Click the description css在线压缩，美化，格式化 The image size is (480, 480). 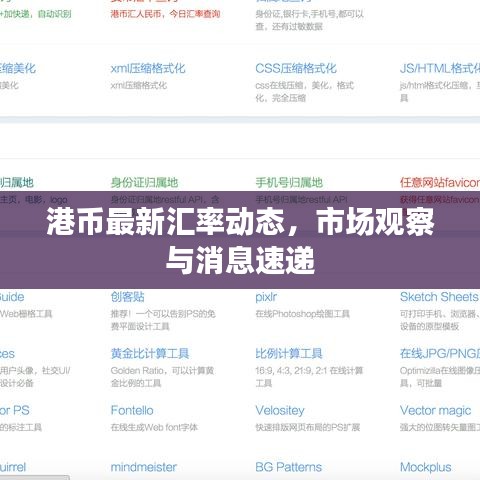click(x=305, y=92)
